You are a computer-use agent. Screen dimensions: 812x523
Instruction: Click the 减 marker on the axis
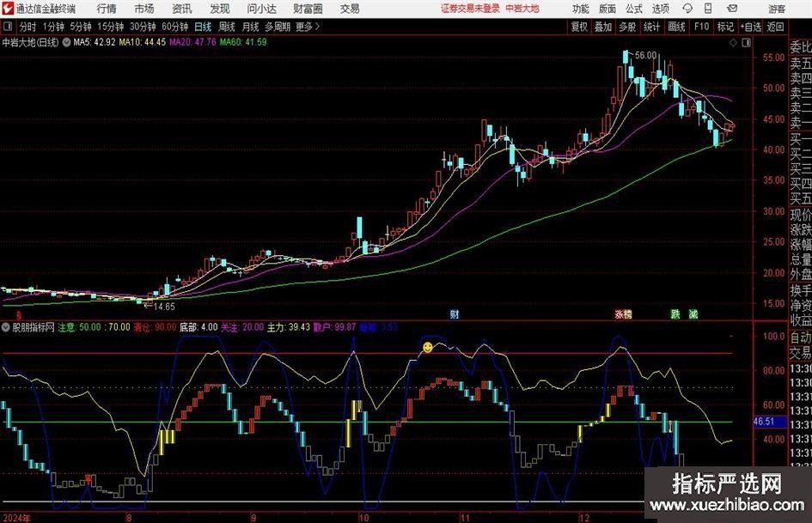coord(693,313)
